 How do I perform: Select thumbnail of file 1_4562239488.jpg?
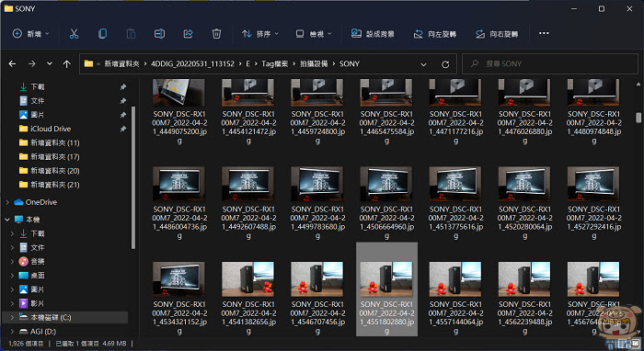click(x=524, y=278)
